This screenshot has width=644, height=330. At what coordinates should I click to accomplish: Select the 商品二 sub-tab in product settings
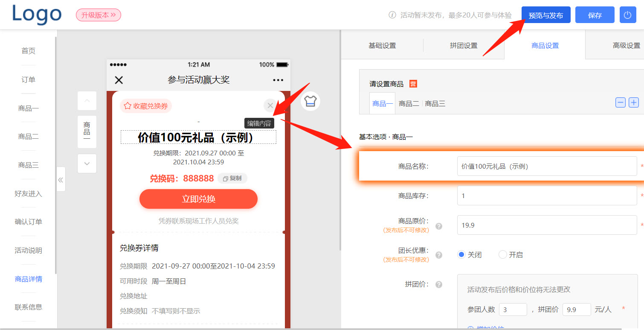[409, 103]
